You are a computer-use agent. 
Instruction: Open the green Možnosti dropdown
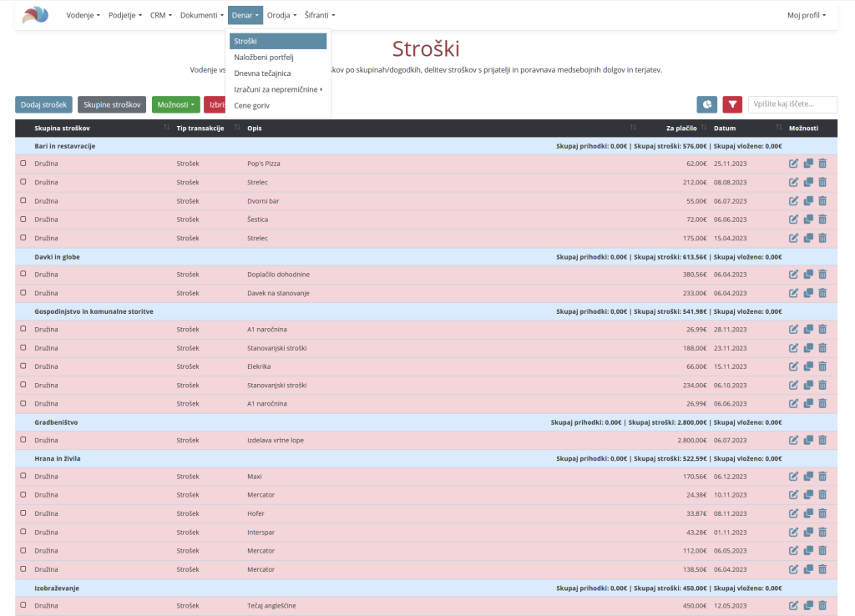(x=175, y=104)
